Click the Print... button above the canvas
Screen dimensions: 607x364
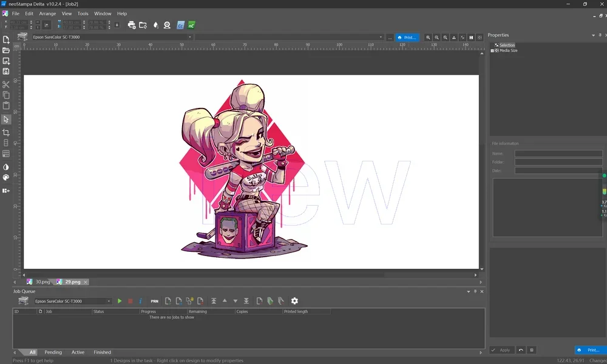pos(407,37)
